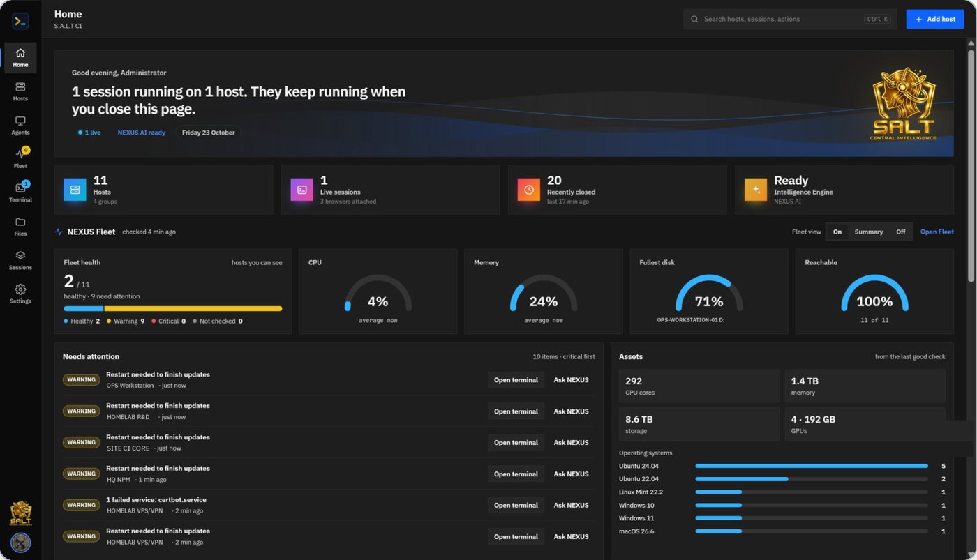Viewport: 977px width, 560px height.
Task: Click the search hosts, sessions, actions field
Action: [x=790, y=19]
